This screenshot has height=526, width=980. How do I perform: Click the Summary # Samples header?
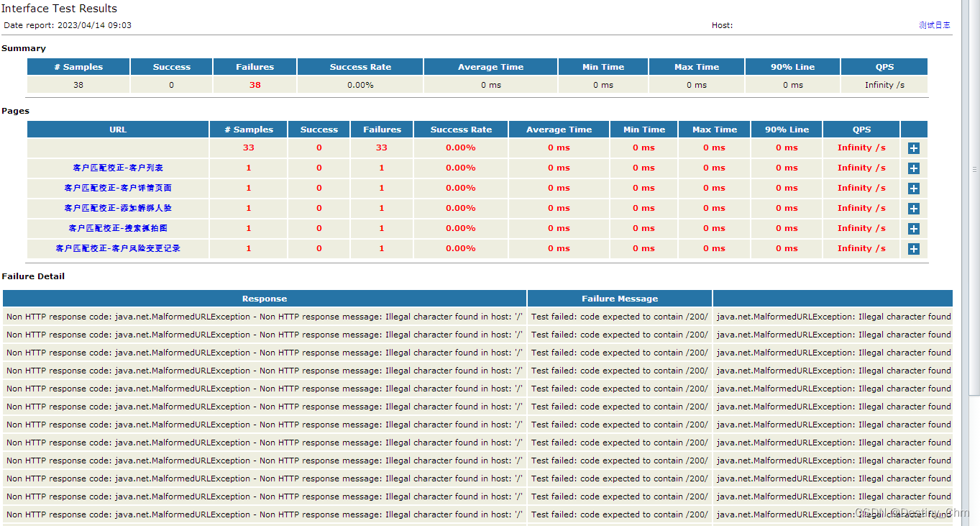(x=78, y=67)
